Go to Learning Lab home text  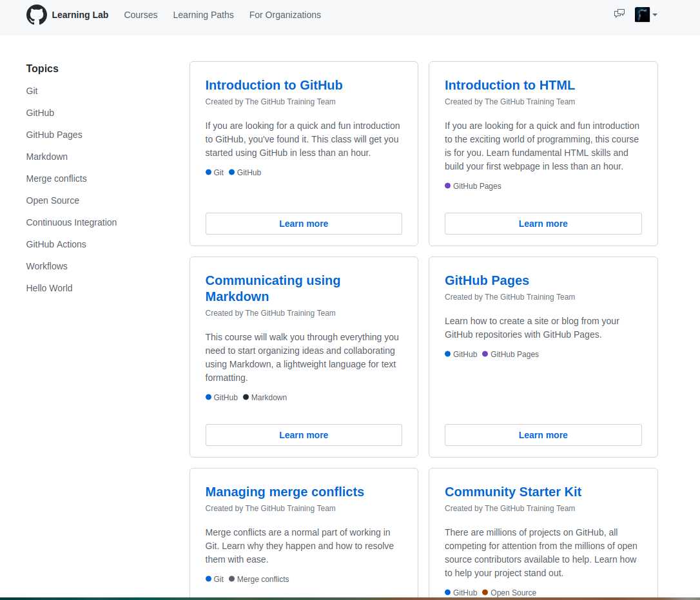point(80,15)
